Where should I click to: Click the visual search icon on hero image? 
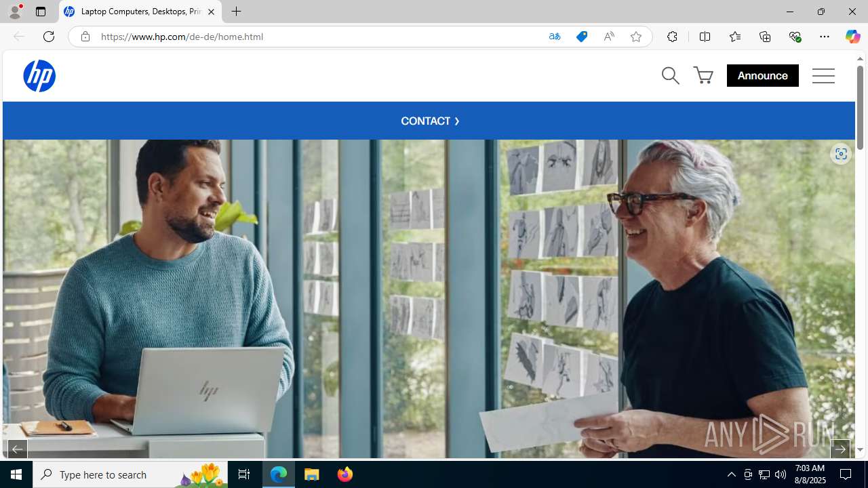[840, 154]
